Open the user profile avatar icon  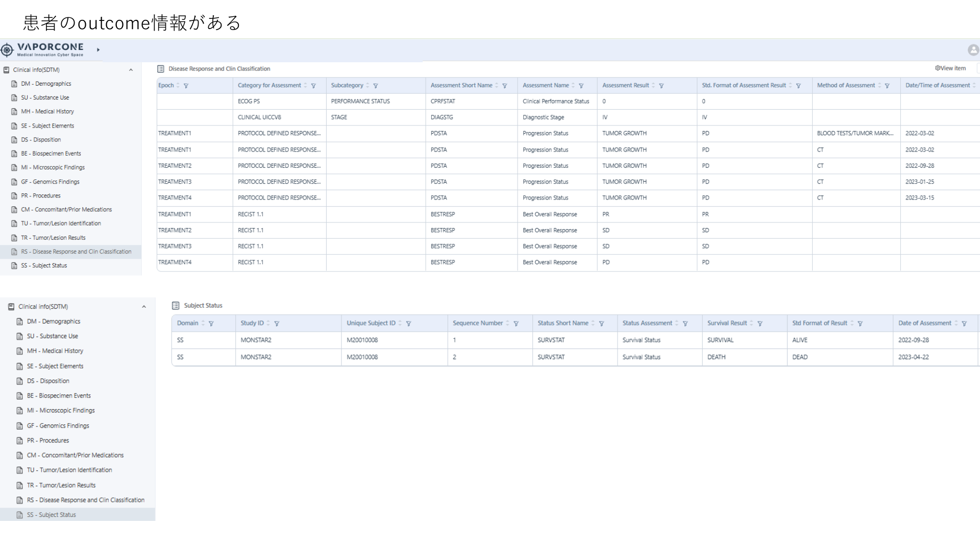(x=973, y=50)
